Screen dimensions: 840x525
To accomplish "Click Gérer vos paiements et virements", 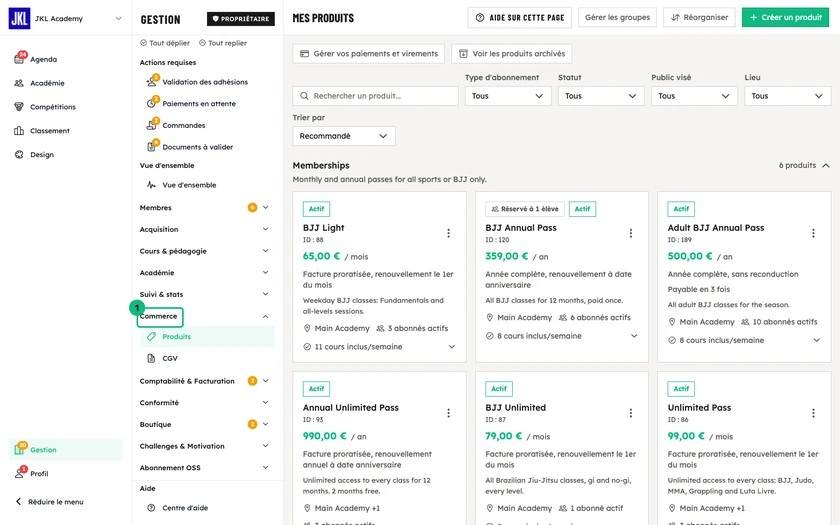I will pyautogui.click(x=369, y=54).
